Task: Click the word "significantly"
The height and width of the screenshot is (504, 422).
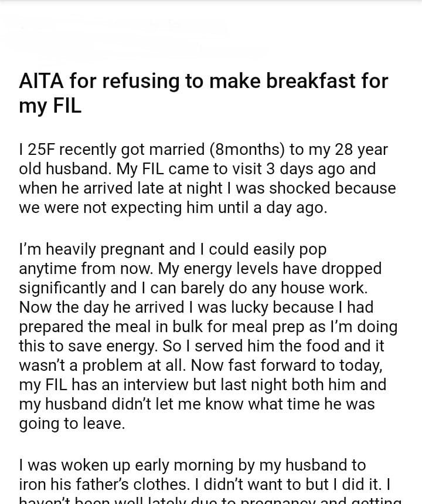Action: (x=72, y=287)
